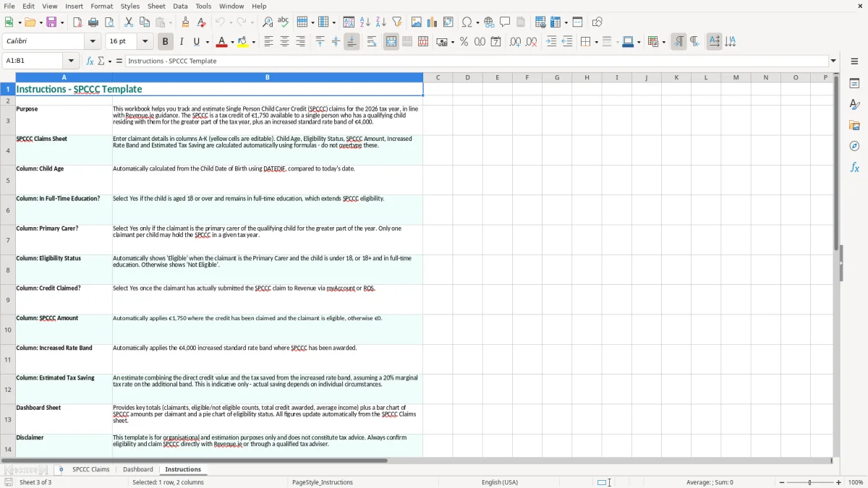Toggle Underline formatting
The image size is (868, 488).
197,42
